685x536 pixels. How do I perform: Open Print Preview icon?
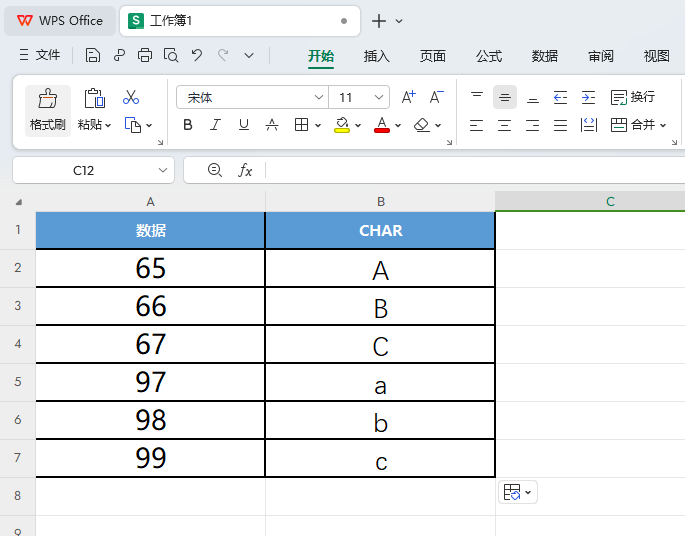171,55
